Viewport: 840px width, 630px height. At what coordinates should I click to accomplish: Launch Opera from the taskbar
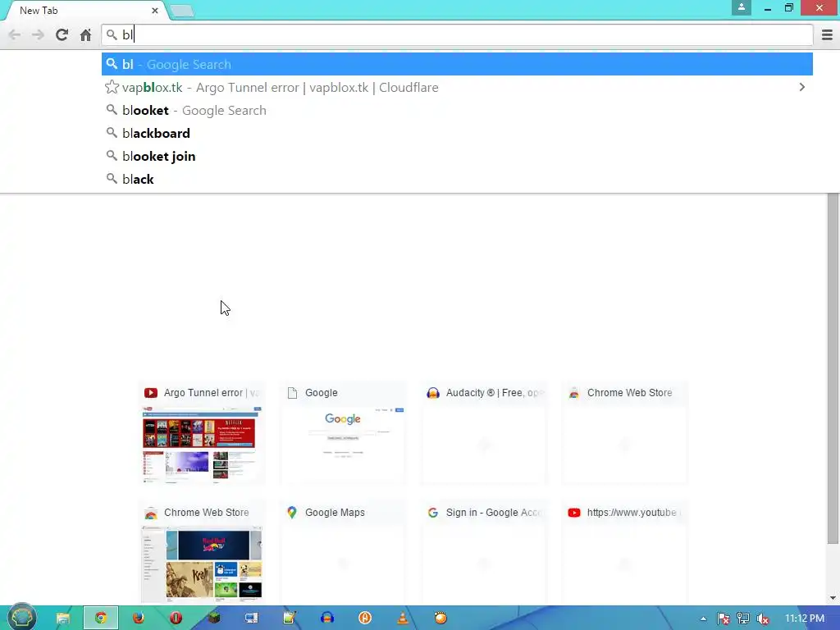coord(176,619)
